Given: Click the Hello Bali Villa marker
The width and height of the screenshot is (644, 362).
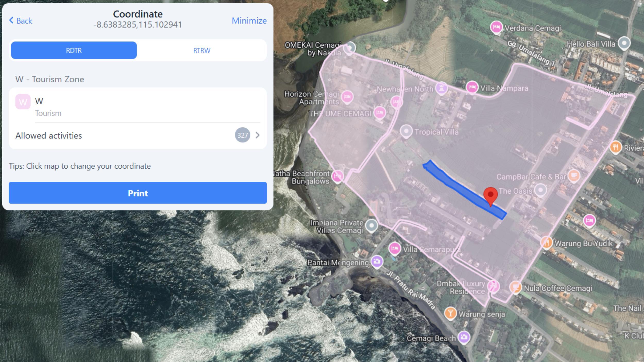Looking at the screenshot, I should pos(624,43).
